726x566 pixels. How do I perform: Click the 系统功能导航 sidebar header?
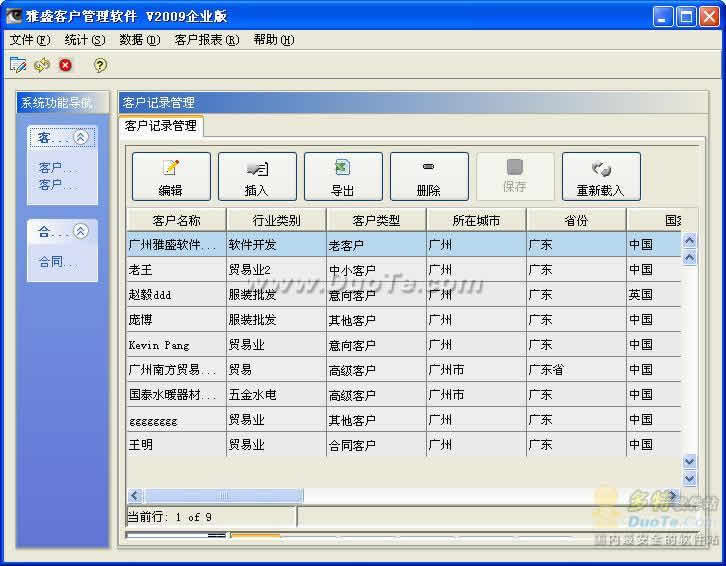(63, 102)
